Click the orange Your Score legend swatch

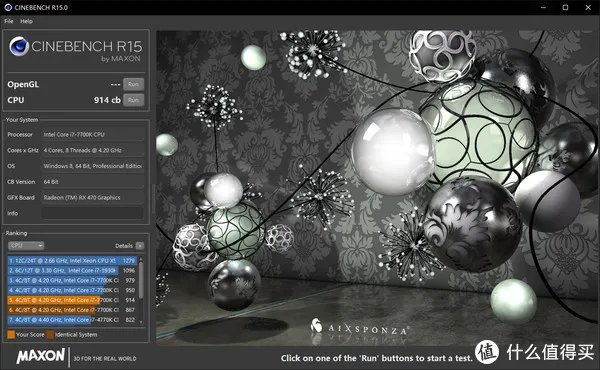tap(11, 334)
